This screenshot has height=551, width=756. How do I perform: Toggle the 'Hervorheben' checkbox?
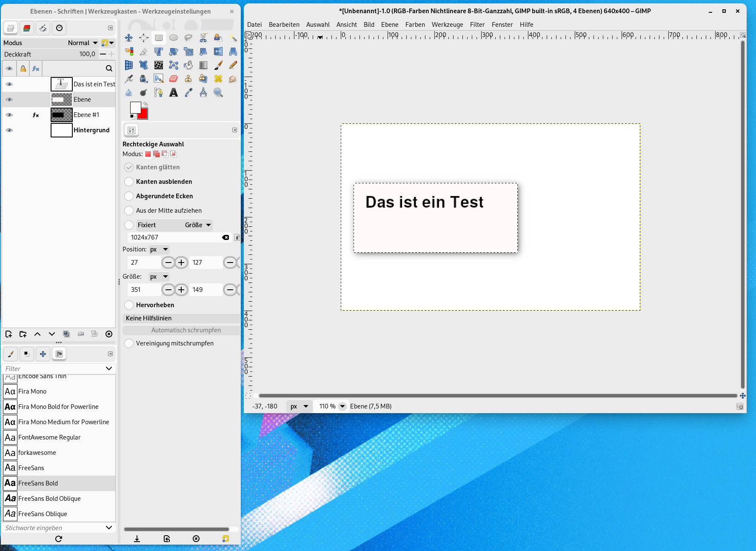(x=129, y=305)
